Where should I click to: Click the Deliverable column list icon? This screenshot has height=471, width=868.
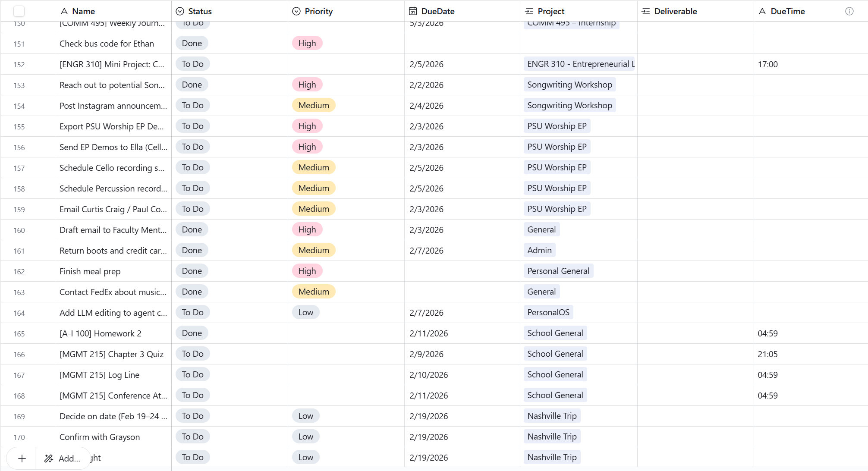tap(646, 11)
